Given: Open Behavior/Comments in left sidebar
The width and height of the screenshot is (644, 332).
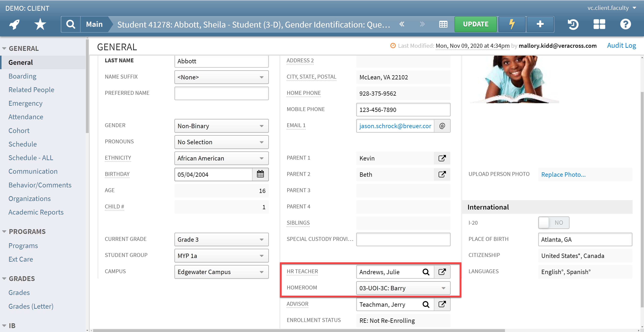Looking at the screenshot, I should click(x=40, y=185).
